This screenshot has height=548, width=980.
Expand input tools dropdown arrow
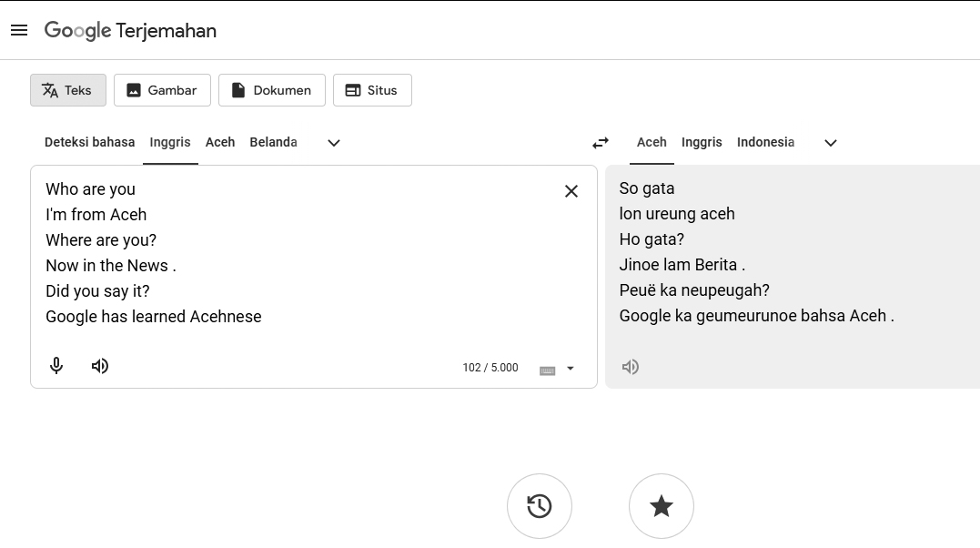[571, 369]
